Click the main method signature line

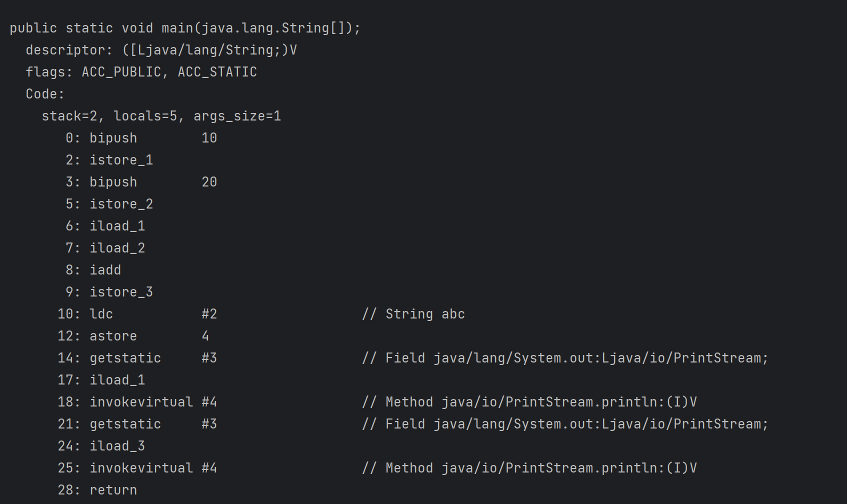184,28
